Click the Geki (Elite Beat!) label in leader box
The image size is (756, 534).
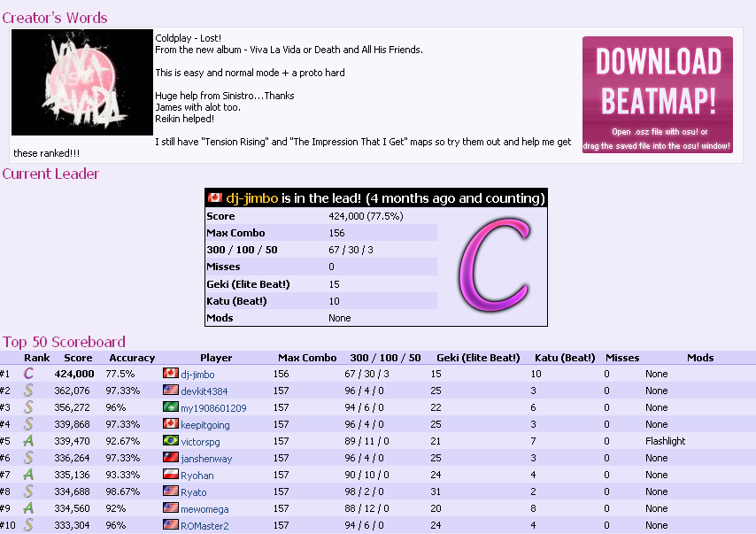pyautogui.click(x=248, y=284)
